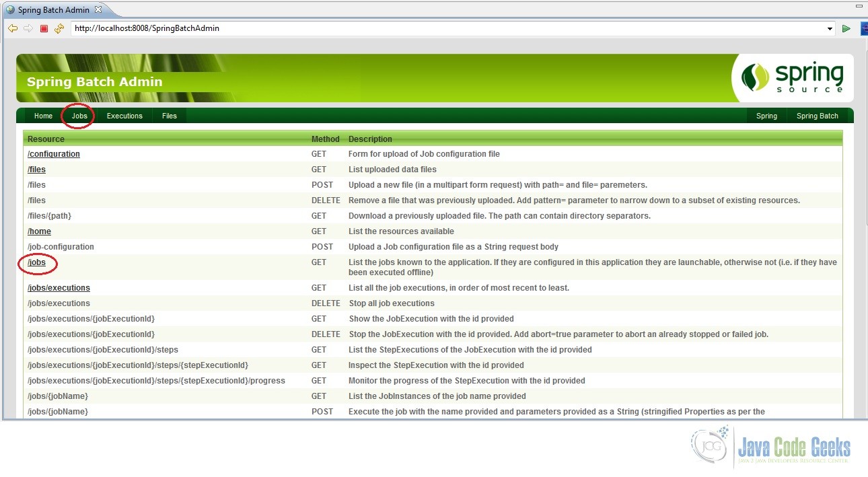Click 'Execute the job with the name provided' description

pos(556,412)
